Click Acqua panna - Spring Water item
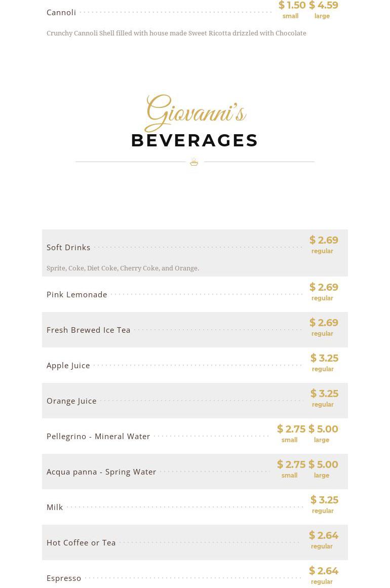This screenshot has height=588, width=390. click(x=101, y=472)
